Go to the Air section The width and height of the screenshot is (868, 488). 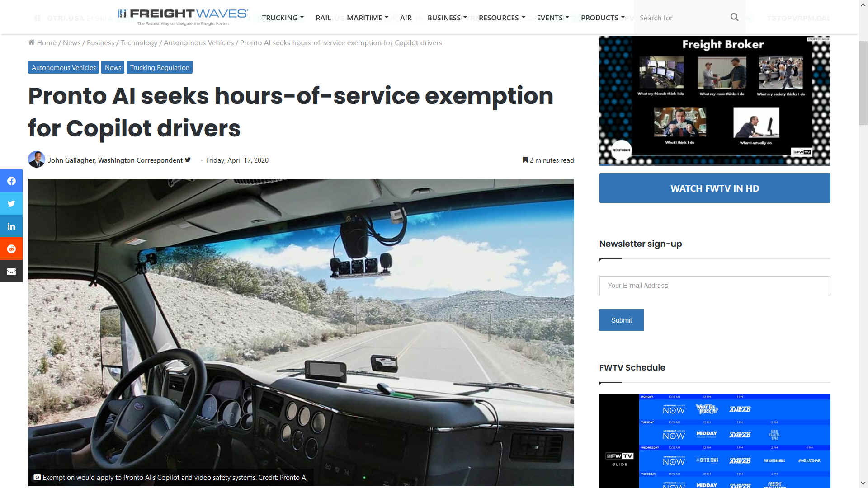pyautogui.click(x=406, y=18)
